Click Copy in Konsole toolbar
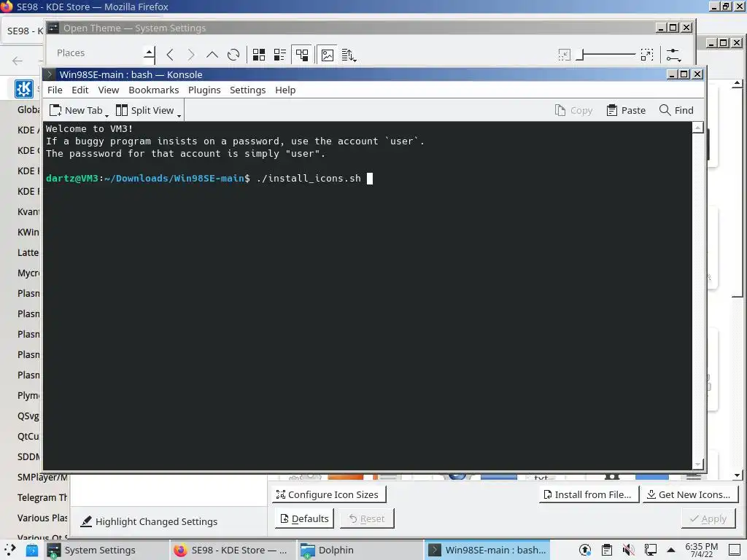This screenshot has width=747, height=560. tap(573, 111)
